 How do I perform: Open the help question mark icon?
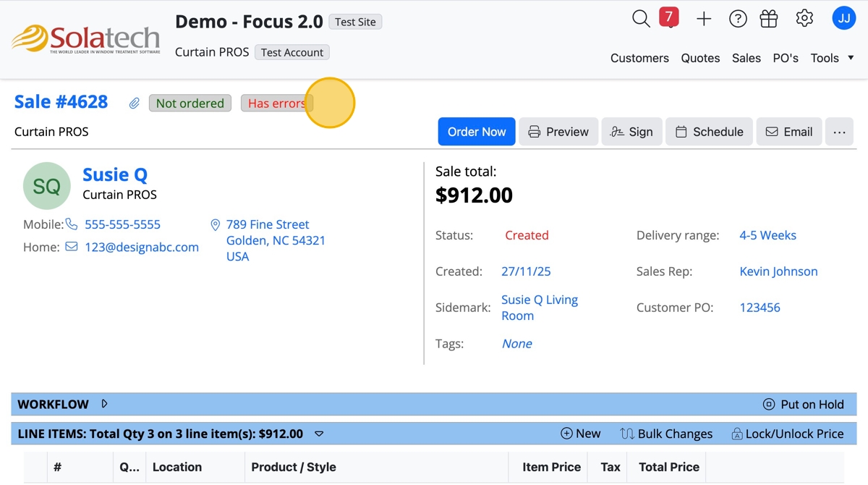pos(738,20)
